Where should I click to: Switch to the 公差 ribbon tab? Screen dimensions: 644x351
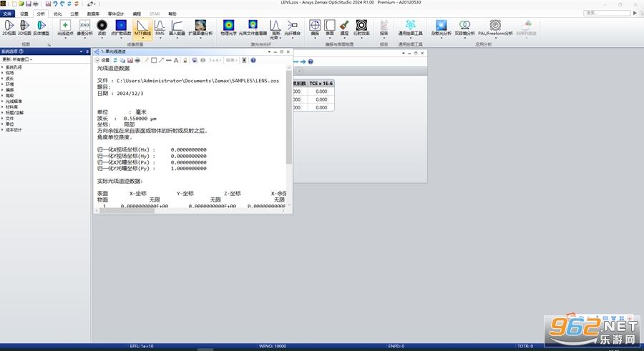tap(74, 14)
